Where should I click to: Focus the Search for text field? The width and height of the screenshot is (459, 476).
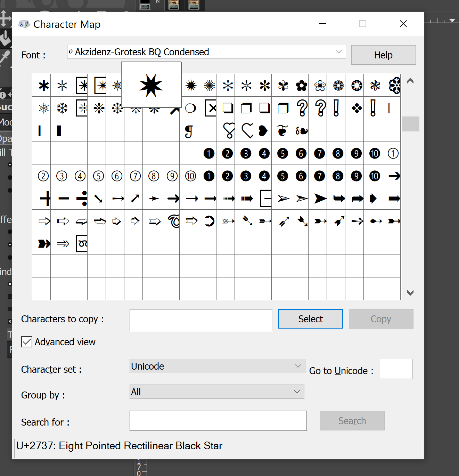pyautogui.click(x=218, y=421)
